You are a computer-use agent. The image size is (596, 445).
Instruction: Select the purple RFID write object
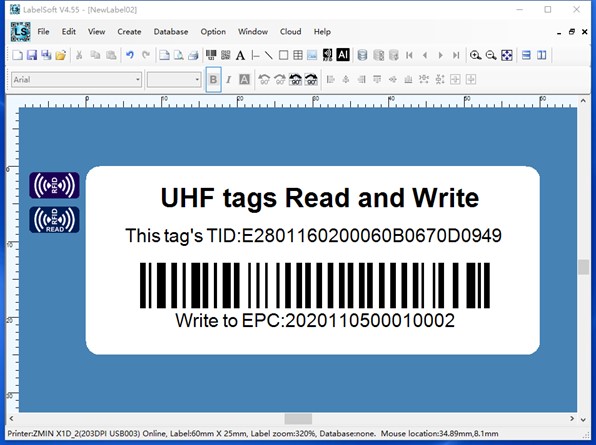tap(54, 185)
